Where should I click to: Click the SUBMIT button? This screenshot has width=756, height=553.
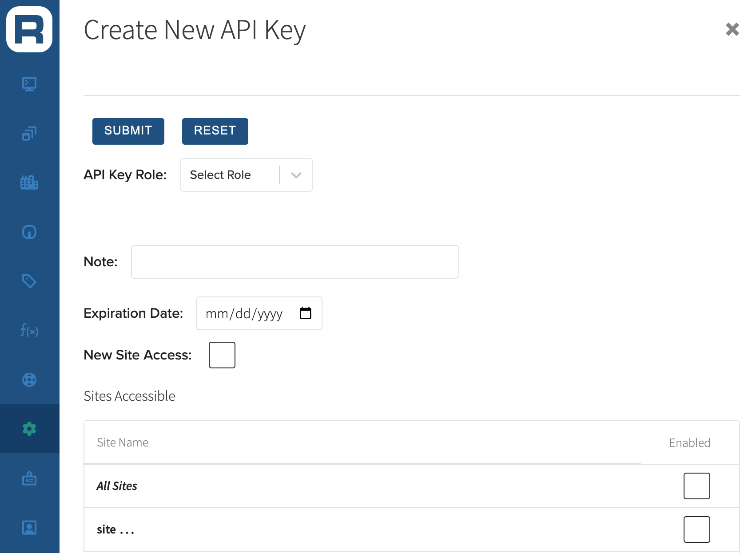(128, 131)
